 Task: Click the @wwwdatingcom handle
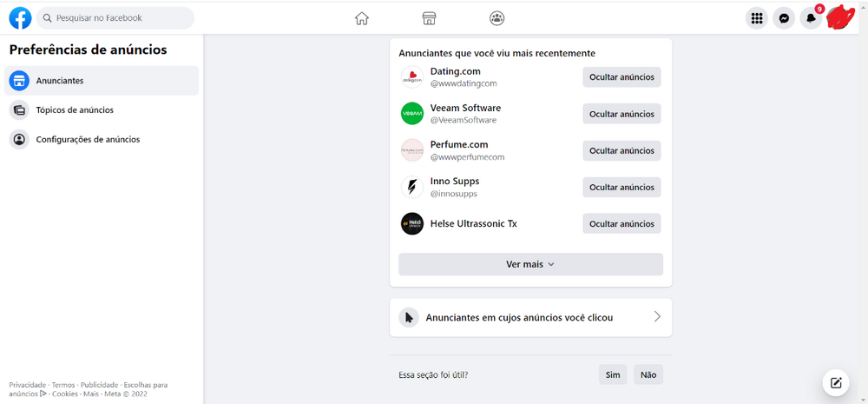pos(464,83)
